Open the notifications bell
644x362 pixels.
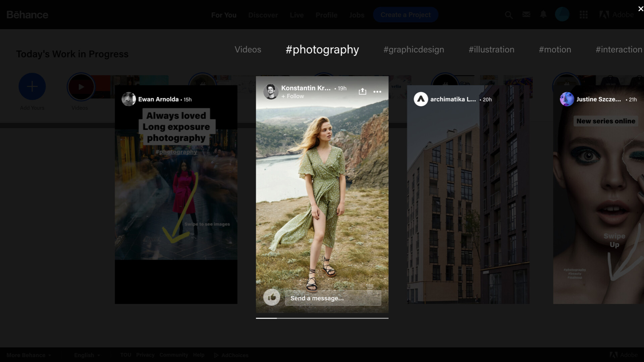coord(543,14)
